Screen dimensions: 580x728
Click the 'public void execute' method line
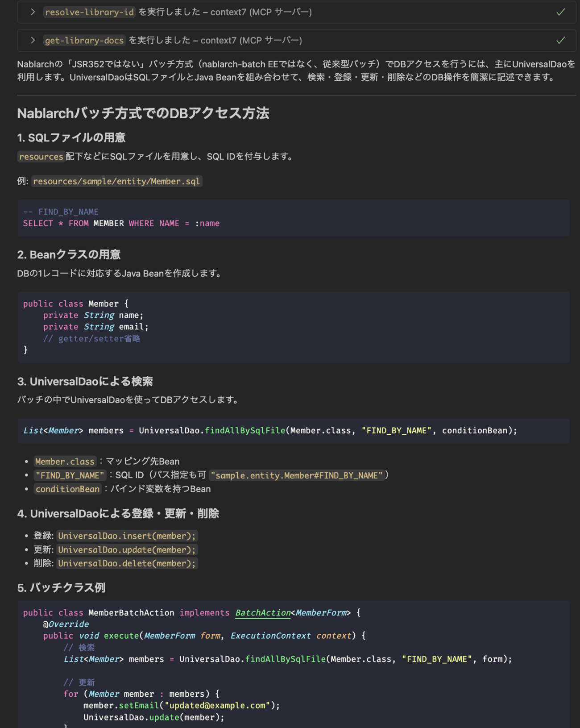point(204,636)
